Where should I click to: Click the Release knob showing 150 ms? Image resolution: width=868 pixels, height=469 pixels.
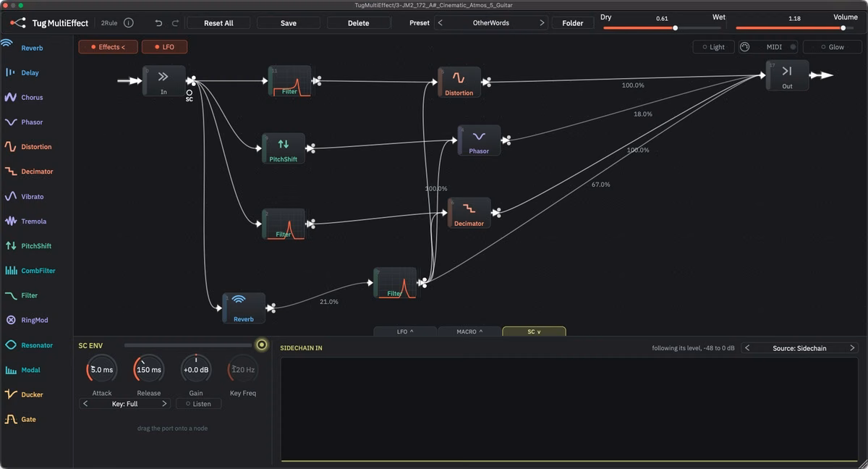pos(149,370)
